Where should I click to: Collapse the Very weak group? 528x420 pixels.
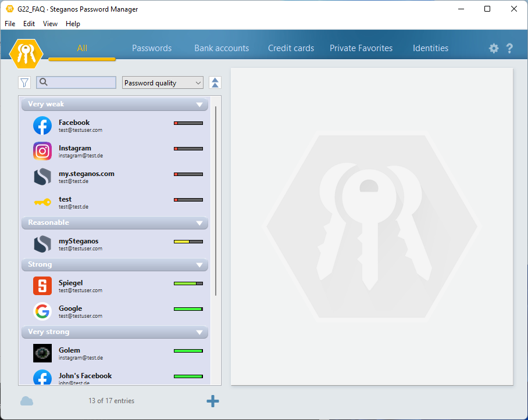pos(199,105)
